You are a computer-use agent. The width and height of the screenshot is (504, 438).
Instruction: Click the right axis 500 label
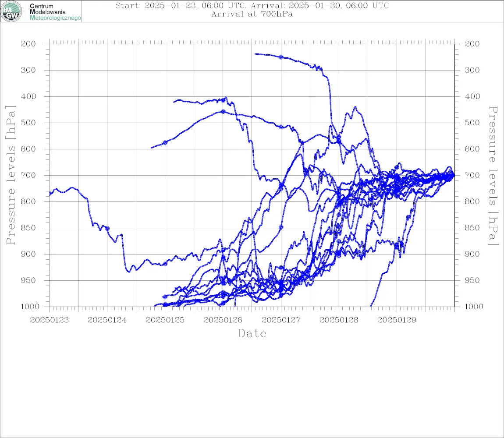[472, 123]
